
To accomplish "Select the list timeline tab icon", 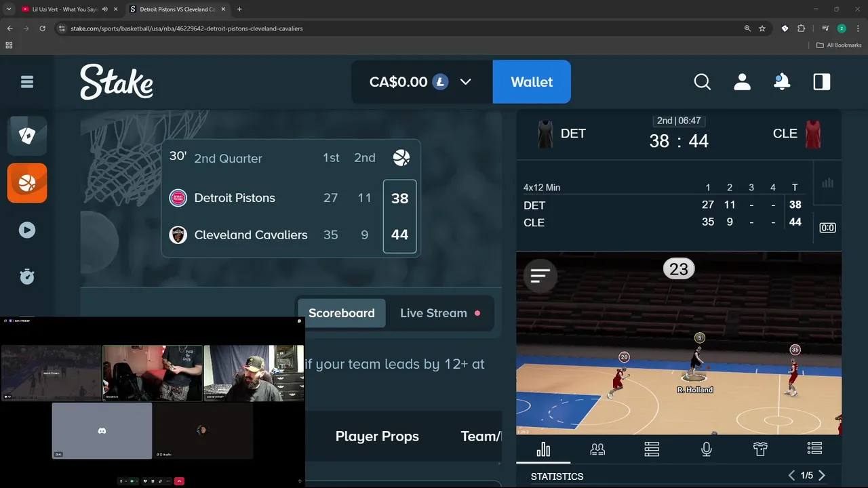I will 814,449.
